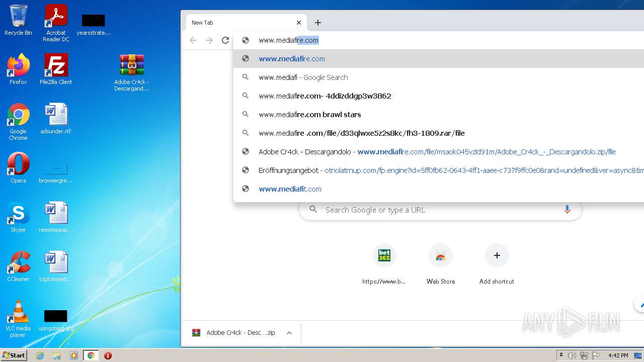Image resolution: width=644 pixels, height=362 pixels.
Task: Open Internet Explorer from taskbar
Action: 40,355
